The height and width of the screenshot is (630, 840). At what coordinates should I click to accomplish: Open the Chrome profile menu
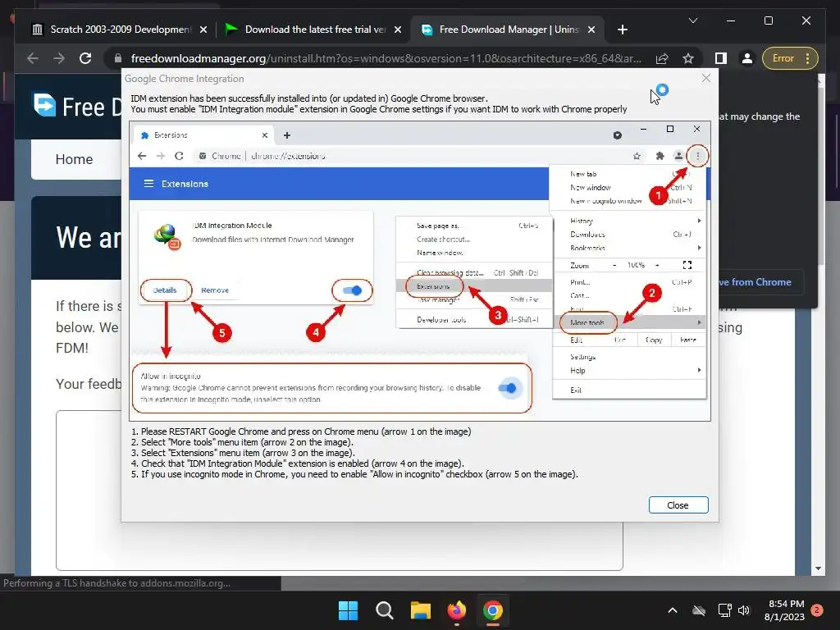tap(746, 58)
